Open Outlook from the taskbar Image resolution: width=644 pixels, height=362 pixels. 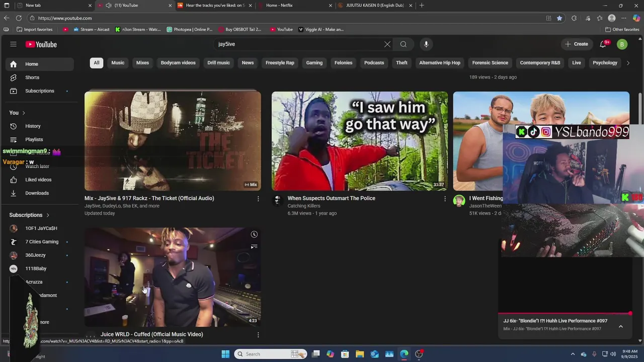pos(375,354)
